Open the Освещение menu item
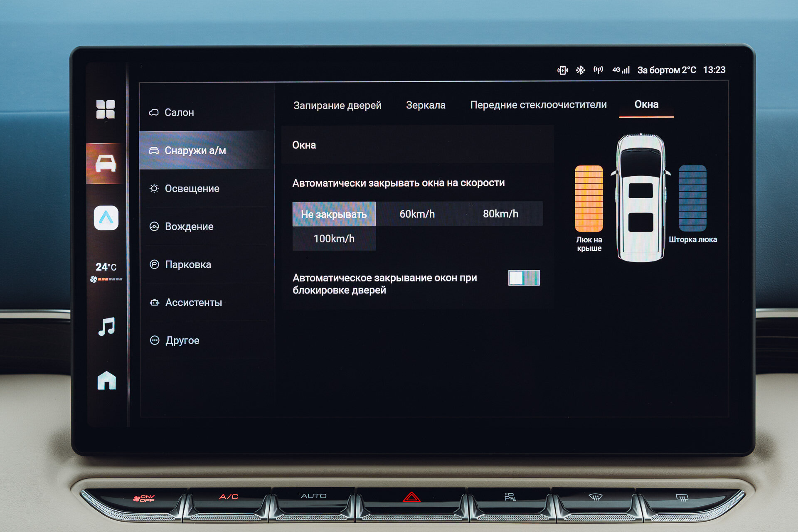 [192, 189]
